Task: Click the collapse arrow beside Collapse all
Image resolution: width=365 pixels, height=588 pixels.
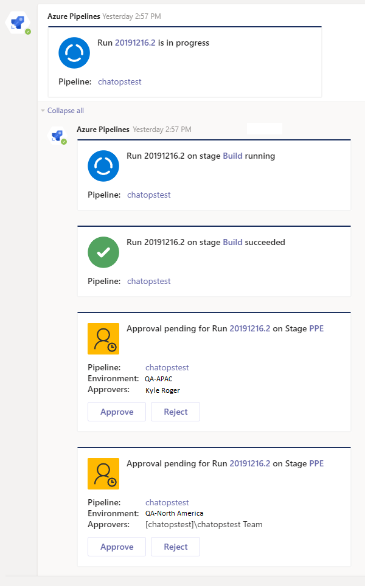Action: (x=43, y=111)
